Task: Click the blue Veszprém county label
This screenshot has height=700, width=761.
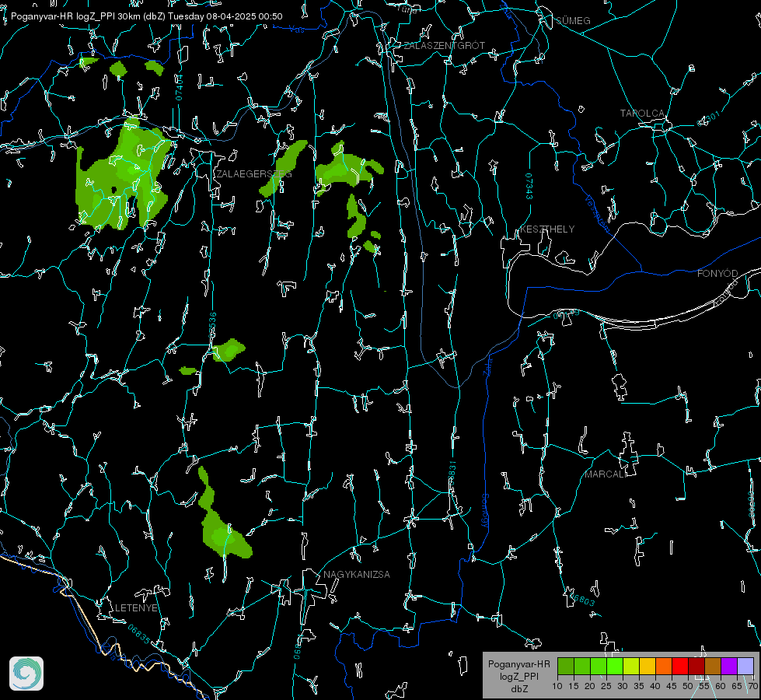Action: 597,213
